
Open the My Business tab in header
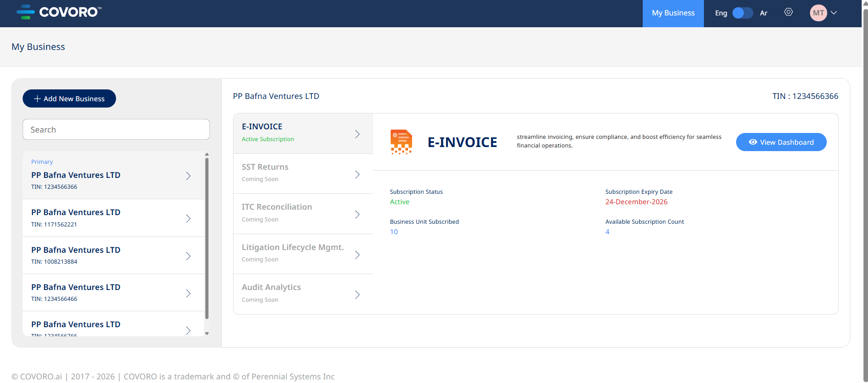(673, 13)
